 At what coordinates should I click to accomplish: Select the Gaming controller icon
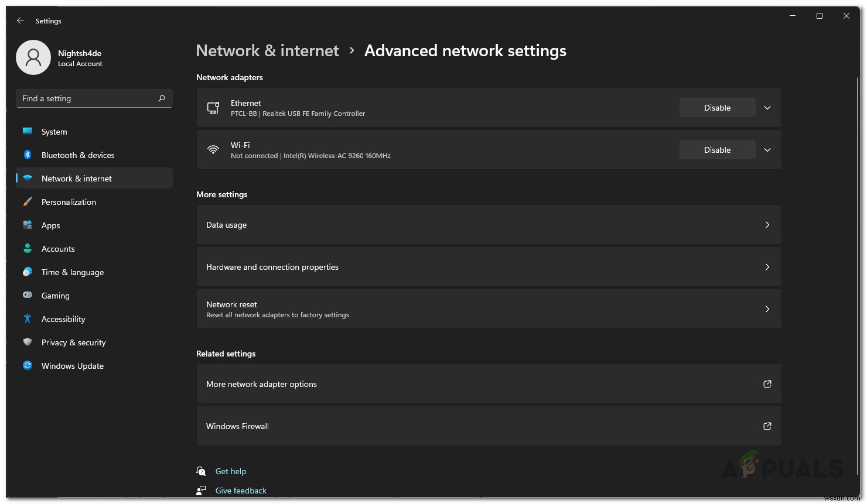28,295
